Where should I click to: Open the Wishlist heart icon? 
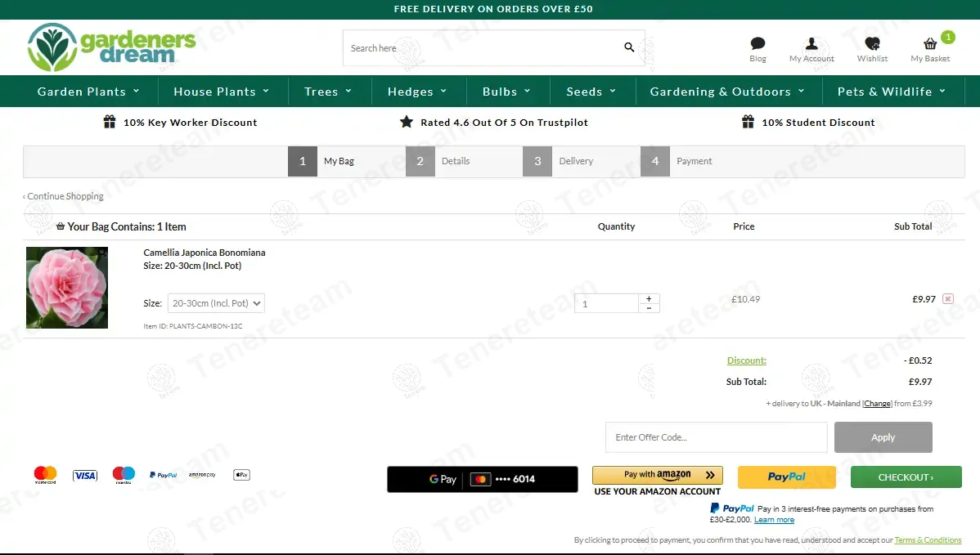tap(873, 43)
